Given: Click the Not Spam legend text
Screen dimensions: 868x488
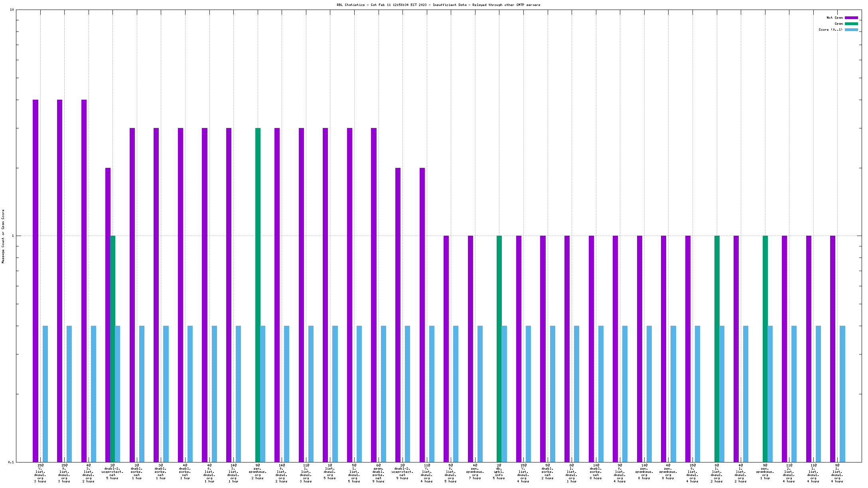Looking at the screenshot, I should 834,18.
